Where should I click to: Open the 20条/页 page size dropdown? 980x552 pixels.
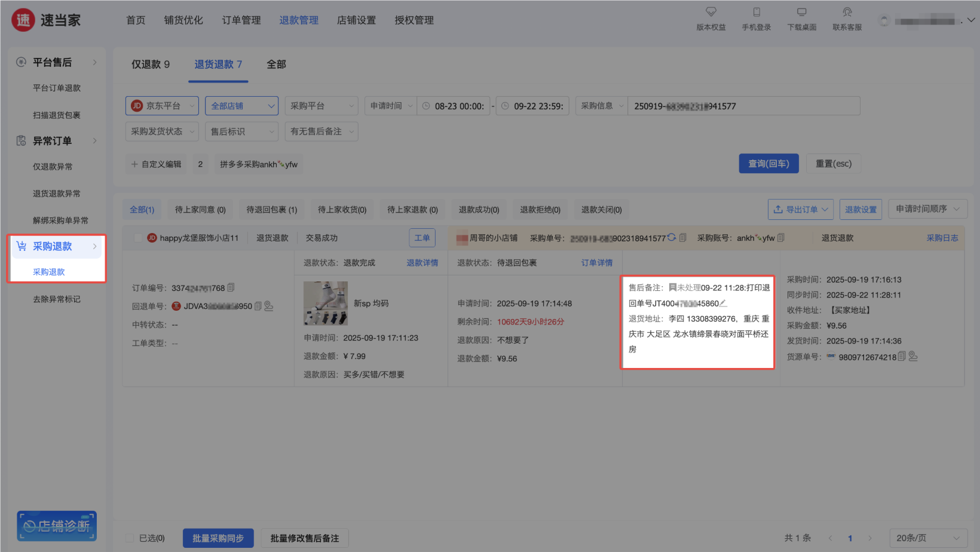coord(928,538)
